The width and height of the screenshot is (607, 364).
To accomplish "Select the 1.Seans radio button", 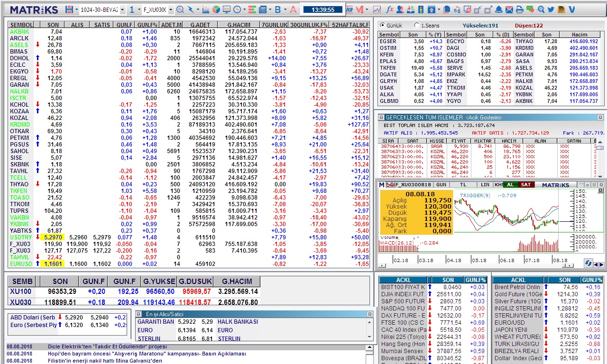I will tap(416, 26).
